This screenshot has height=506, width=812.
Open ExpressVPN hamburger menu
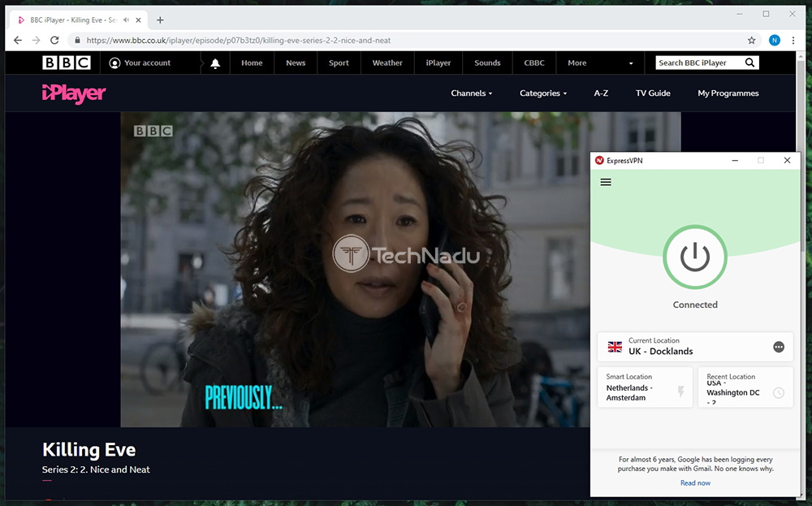click(606, 182)
